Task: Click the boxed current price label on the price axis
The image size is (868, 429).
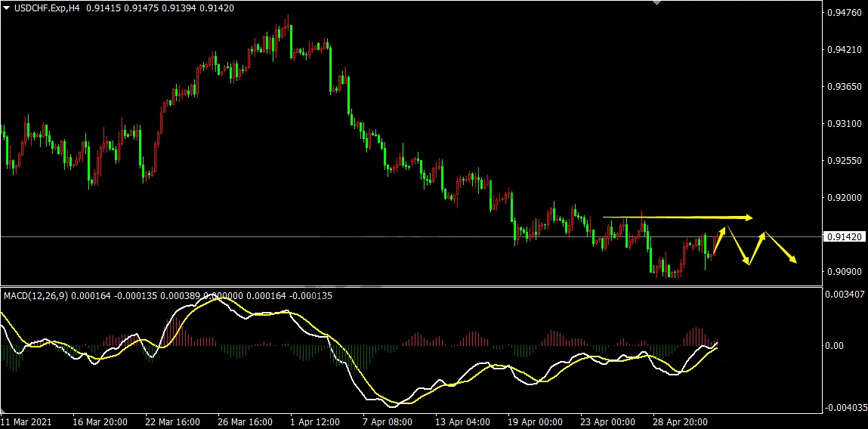Action: (x=845, y=237)
